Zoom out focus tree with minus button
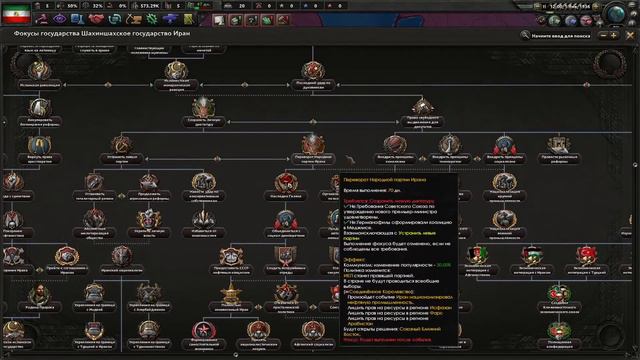Screen dimensions: 640x360 pos(603,36)
